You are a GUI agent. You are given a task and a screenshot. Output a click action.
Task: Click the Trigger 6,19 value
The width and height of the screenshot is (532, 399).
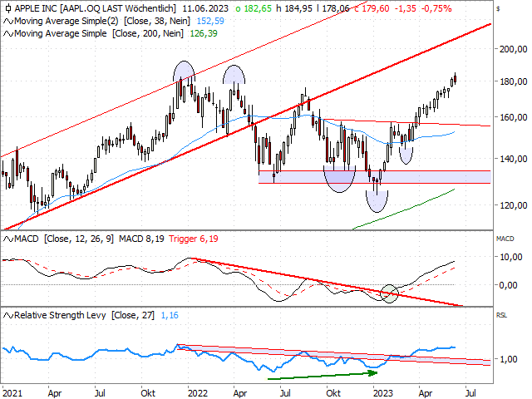(194, 239)
